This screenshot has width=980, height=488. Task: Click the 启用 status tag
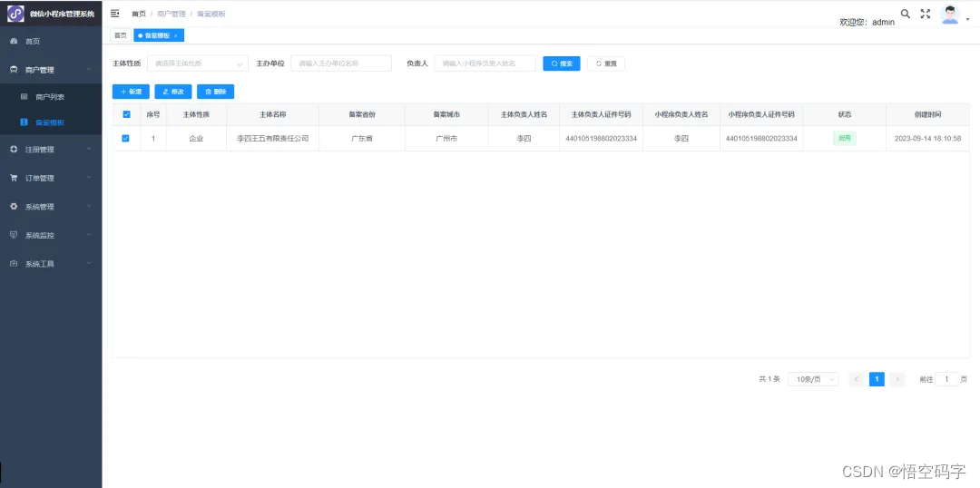pyautogui.click(x=845, y=139)
